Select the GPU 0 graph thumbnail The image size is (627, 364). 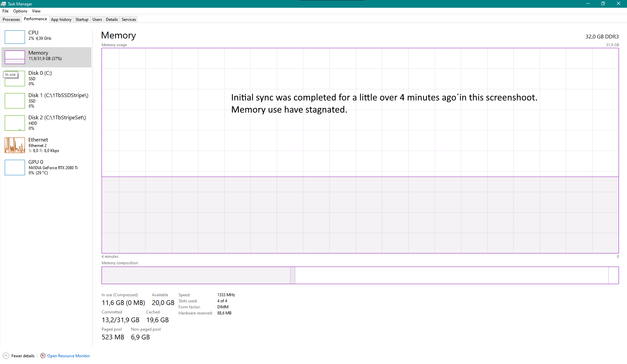point(15,168)
